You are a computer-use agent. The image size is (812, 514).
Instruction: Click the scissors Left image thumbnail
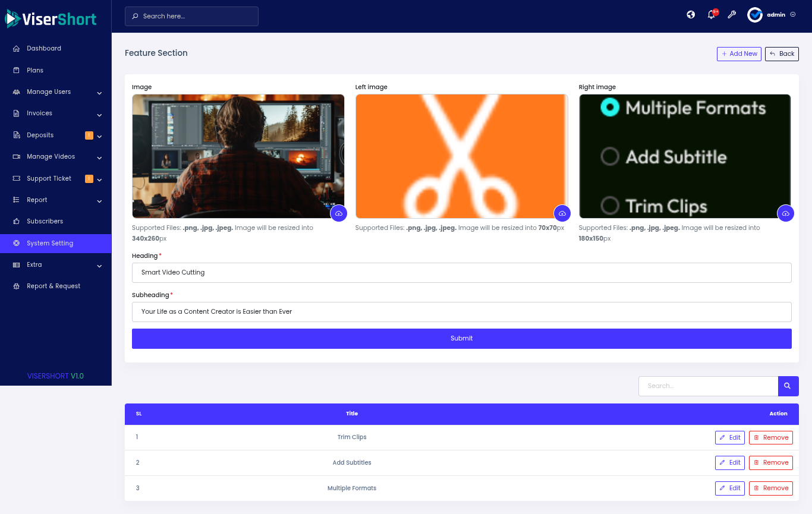(461, 156)
